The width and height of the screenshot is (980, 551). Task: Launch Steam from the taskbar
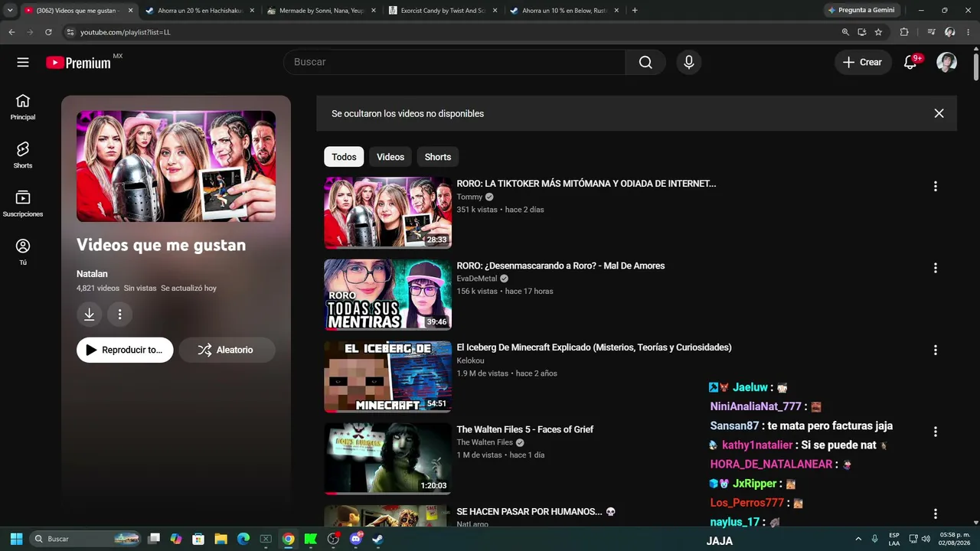[x=377, y=539]
